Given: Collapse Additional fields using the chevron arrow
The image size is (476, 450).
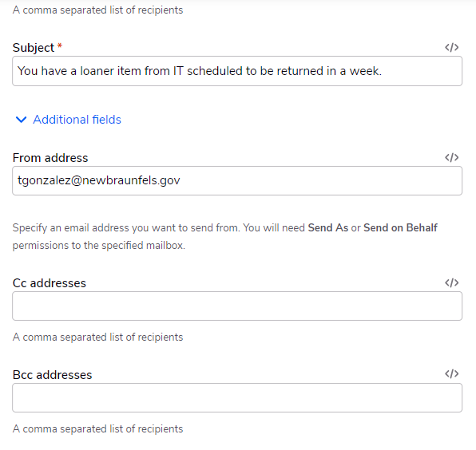Looking at the screenshot, I should tap(21, 120).
